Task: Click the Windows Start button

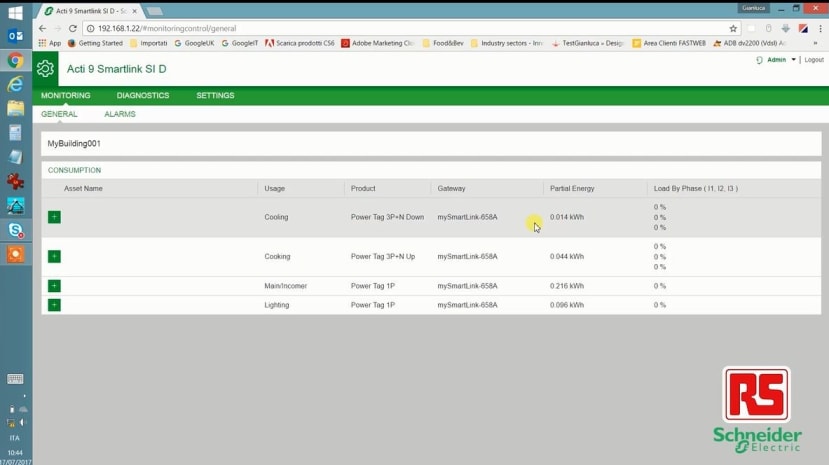Action: (15, 13)
